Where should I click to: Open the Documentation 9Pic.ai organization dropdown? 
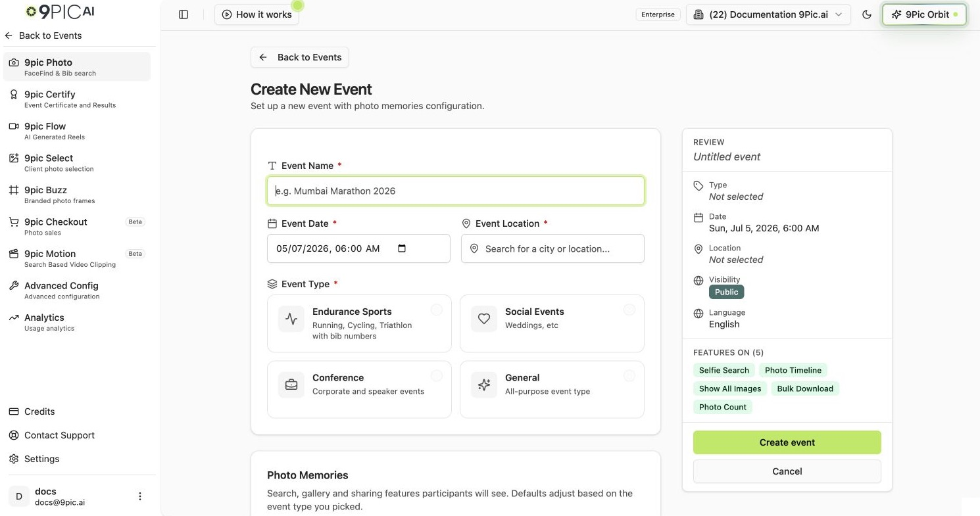click(x=768, y=14)
